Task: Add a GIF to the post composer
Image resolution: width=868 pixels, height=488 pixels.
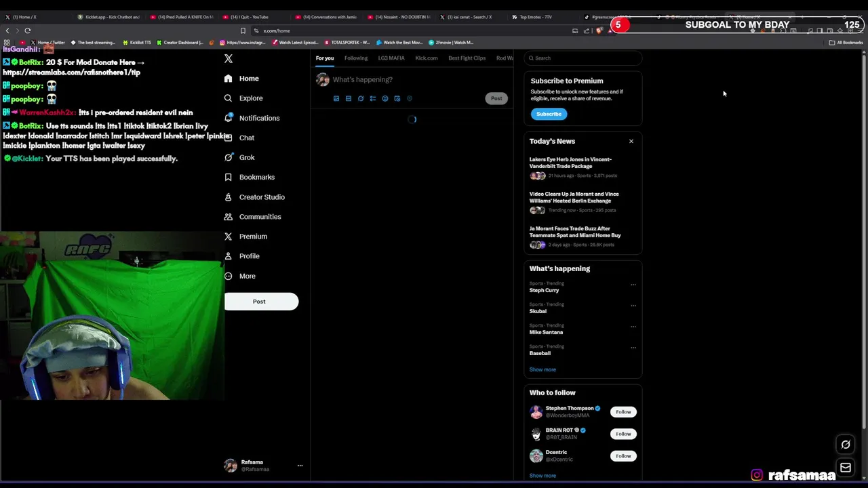Action: point(349,98)
